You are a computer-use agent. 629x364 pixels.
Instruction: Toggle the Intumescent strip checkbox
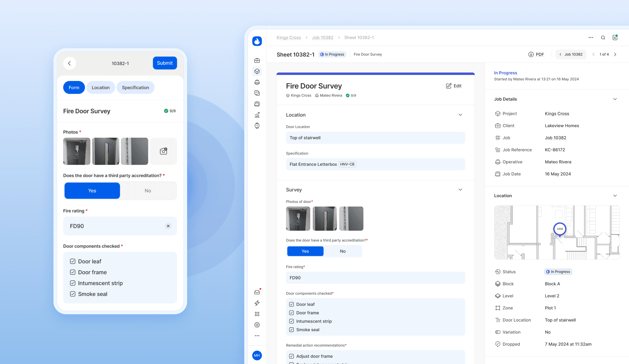[x=72, y=283]
